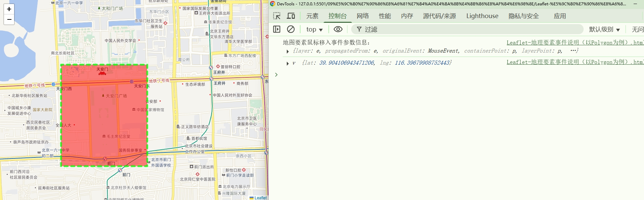This screenshot has width=644, height=200.
Task: Minimize the DevTools window
Action: pos(635,4)
